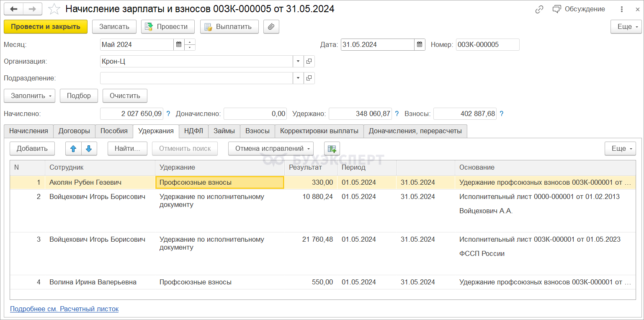Move row down with blue arrow
This screenshot has height=320, width=644.
tap(89, 149)
